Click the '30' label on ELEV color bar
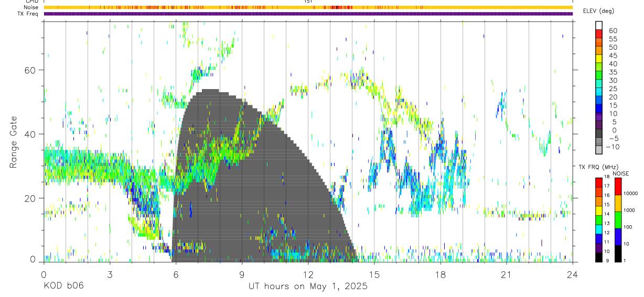Image resolution: width=644 pixels, height=297 pixels. (612, 80)
